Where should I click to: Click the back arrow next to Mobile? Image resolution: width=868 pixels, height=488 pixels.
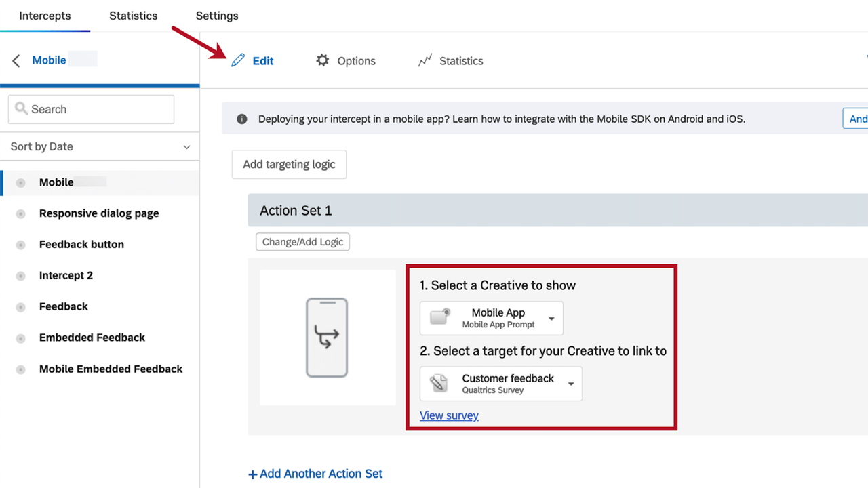(16, 60)
